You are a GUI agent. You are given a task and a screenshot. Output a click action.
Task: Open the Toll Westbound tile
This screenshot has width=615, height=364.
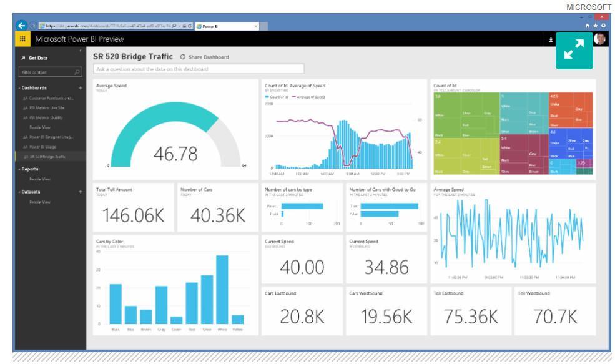556,311
